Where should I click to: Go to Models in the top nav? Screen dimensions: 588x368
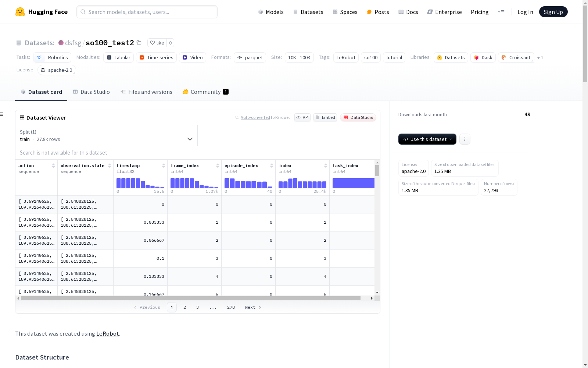[x=271, y=12]
